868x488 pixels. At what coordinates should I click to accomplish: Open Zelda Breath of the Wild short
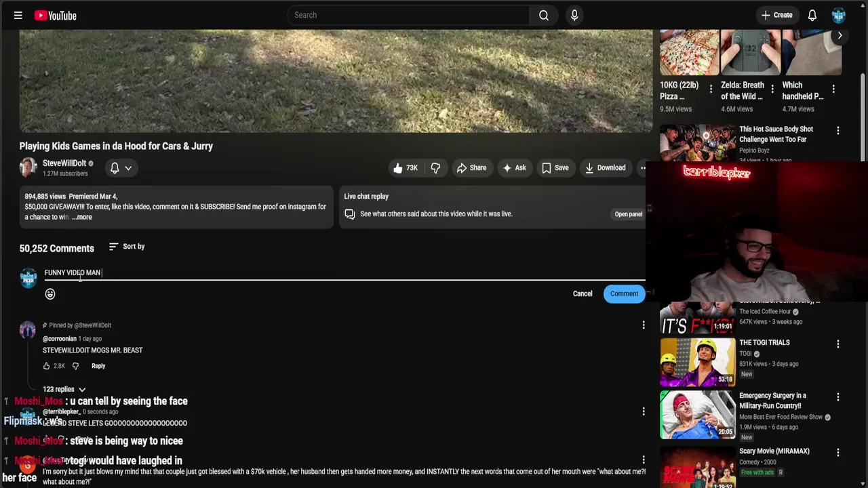750,52
